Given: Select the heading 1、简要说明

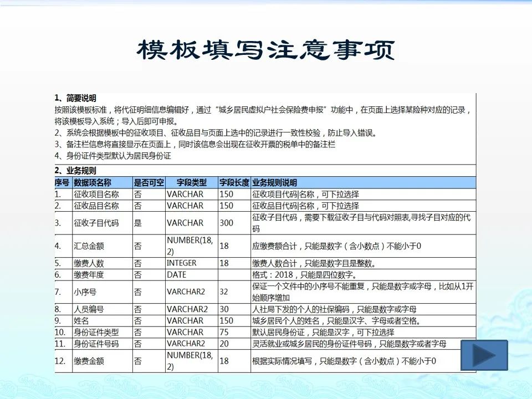Looking at the screenshot, I should point(75,98).
